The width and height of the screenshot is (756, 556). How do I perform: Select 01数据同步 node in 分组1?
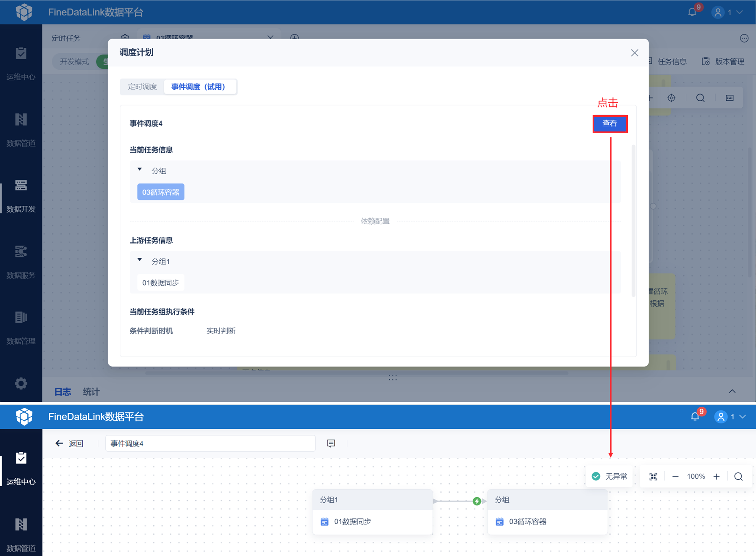coord(373,522)
